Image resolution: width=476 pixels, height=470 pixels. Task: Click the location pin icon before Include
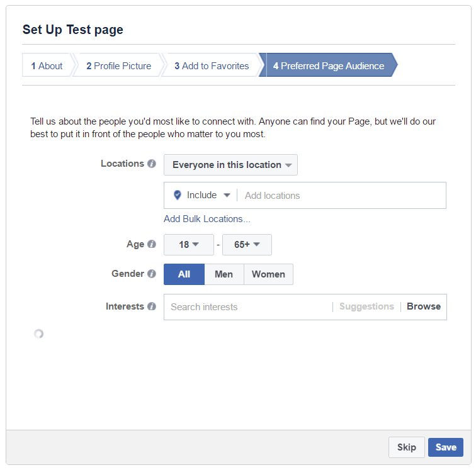pyautogui.click(x=178, y=195)
